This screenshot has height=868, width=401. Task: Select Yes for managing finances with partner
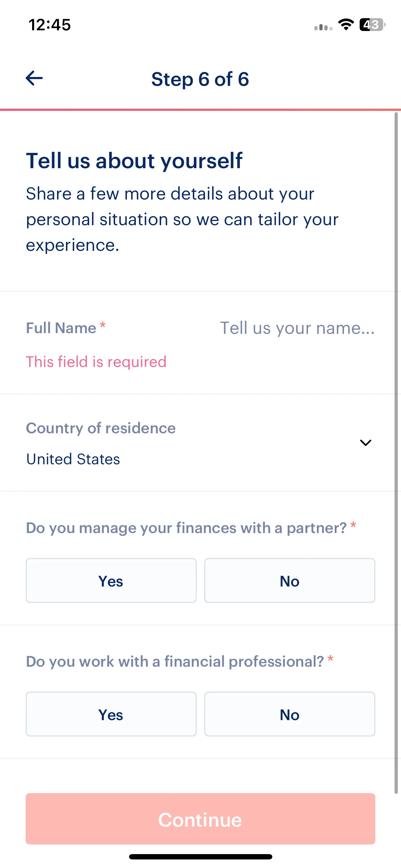coord(111,580)
